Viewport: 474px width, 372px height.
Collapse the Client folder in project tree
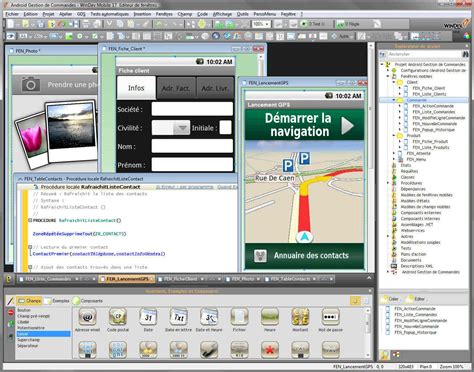click(x=394, y=82)
